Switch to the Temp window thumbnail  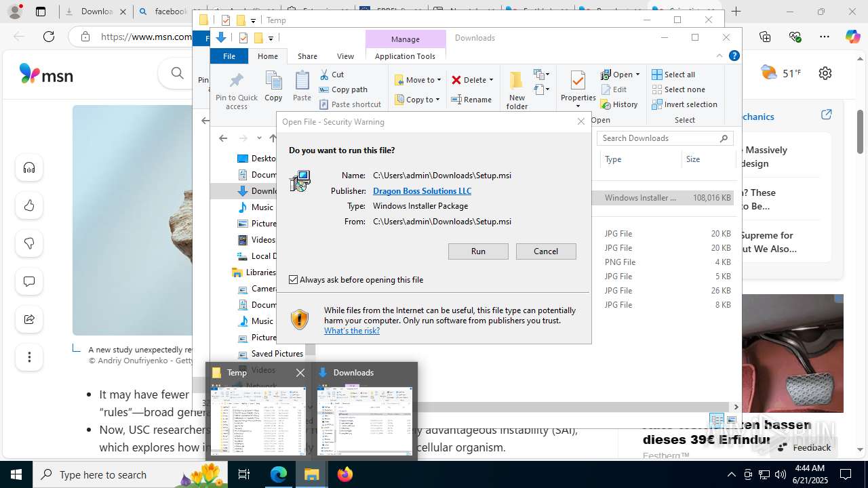pos(258,420)
